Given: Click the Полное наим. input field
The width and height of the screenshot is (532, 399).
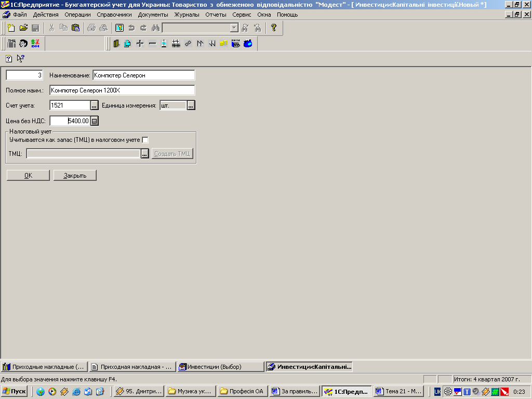Looking at the screenshot, I should 122,90.
